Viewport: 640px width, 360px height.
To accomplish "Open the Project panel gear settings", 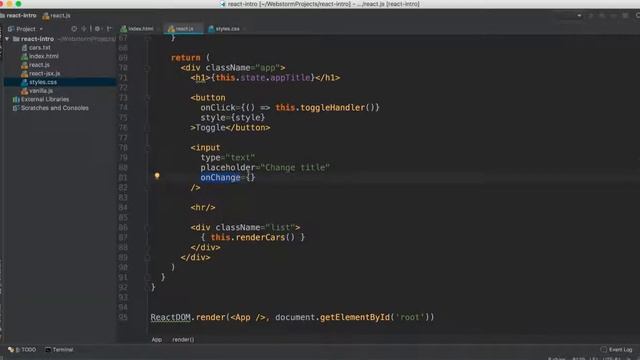I will point(97,29).
